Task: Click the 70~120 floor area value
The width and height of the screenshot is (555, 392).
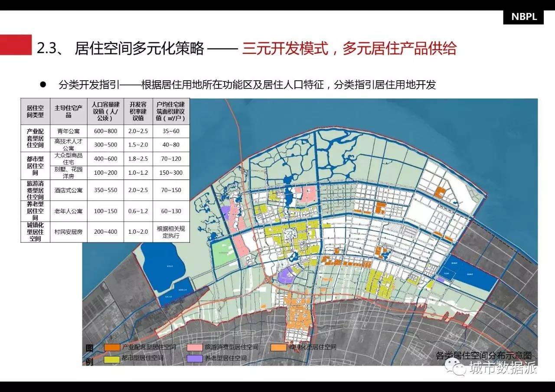Action: (170, 159)
